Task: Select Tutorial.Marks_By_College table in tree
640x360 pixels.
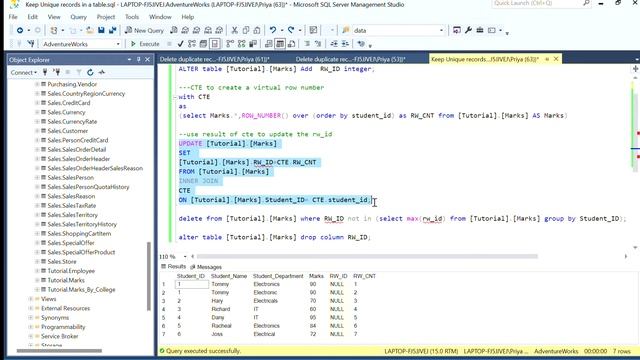Action: 81,289
